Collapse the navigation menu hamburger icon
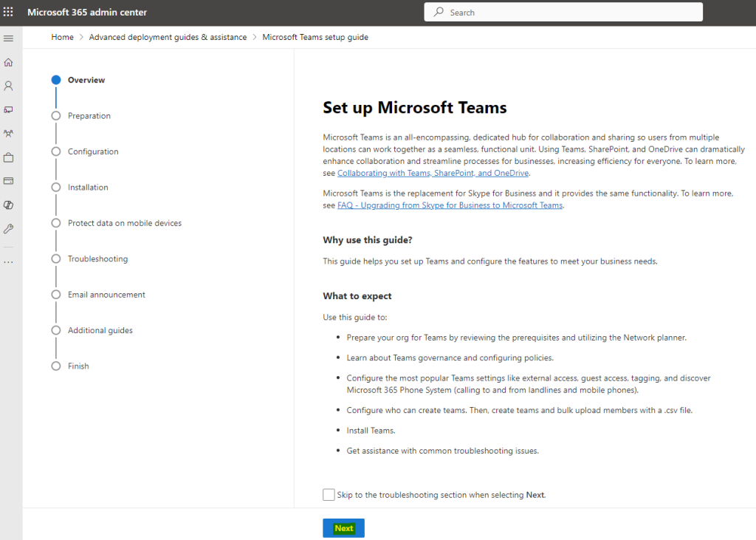The height and width of the screenshot is (540, 756). pyautogui.click(x=8, y=38)
